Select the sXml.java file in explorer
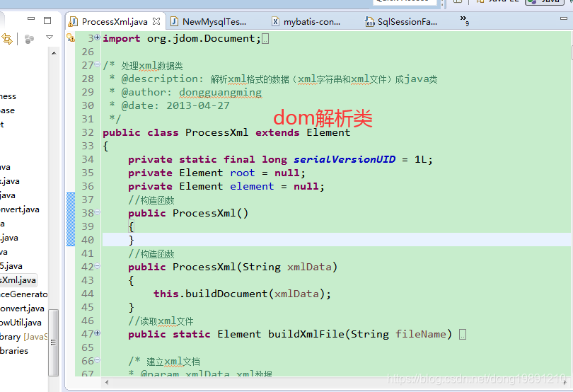Image resolution: width=573 pixels, height=392 pixels. pos(18,280)
